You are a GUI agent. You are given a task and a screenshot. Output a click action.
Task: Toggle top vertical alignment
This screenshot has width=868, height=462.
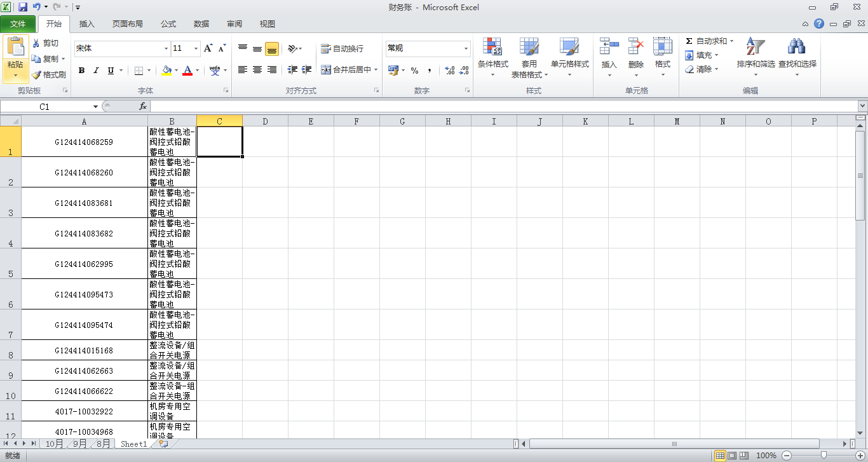click(243, 48)
